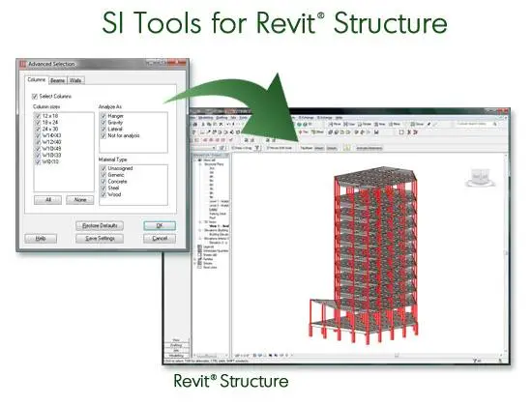Toggle Unassigned material type
532x406 pixels.
(103, 168)
